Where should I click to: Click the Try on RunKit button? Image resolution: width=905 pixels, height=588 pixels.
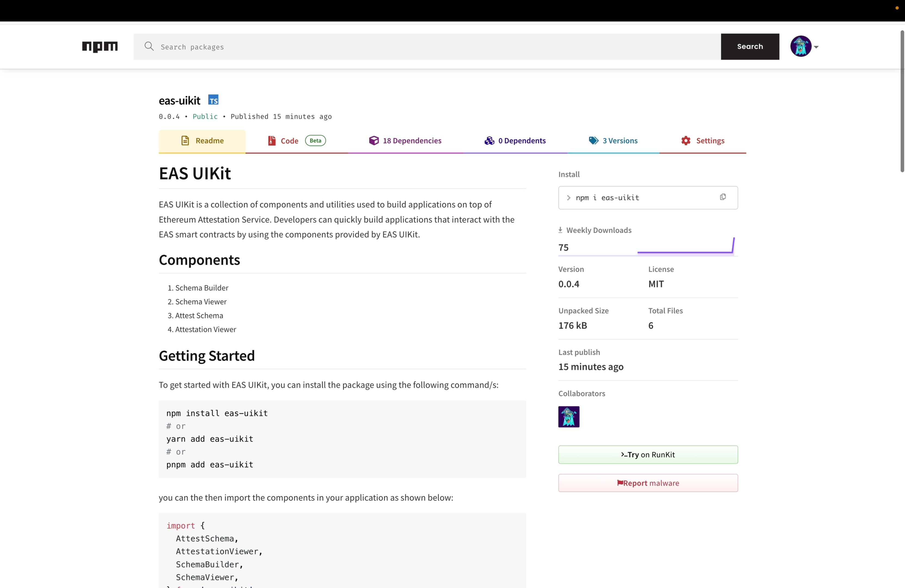(x=648, y=454)
